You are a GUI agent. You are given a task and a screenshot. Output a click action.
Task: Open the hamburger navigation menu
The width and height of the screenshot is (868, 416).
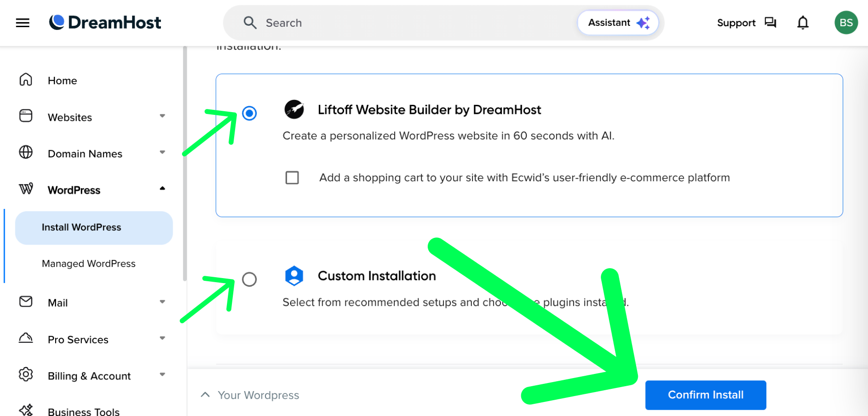click(x=23, y=23)
